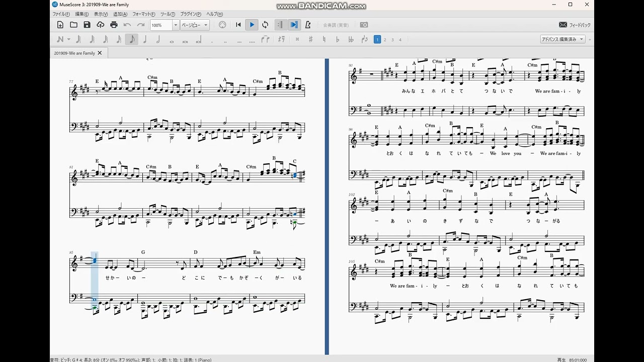This screenshot has width=644, height=362.
Task: Toggle play repeats button
Action: coord(281,25)
